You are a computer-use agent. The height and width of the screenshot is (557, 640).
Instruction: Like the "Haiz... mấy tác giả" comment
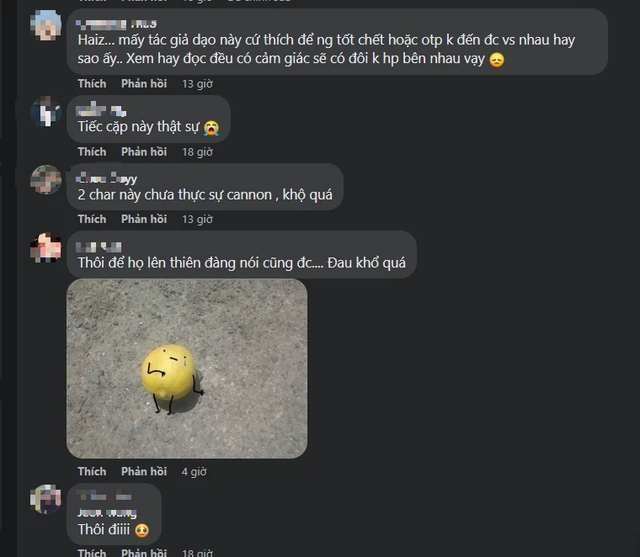(x=92, y=84)
